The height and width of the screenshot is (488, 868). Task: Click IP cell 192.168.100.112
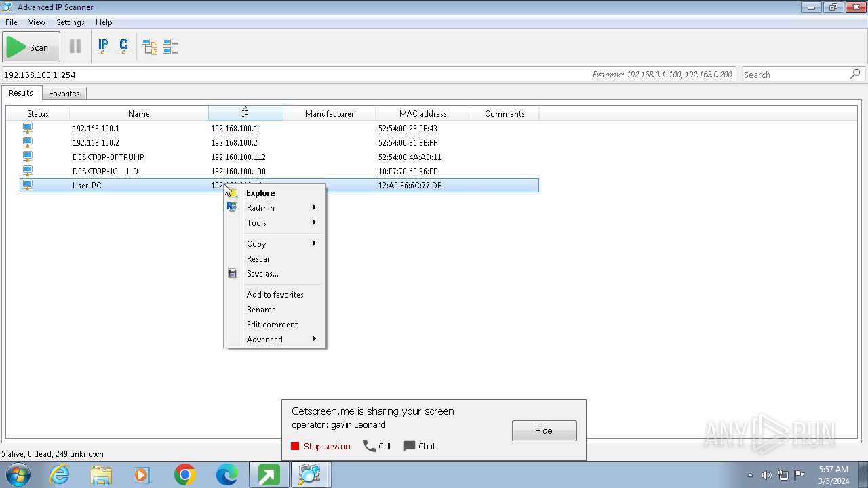238,157
